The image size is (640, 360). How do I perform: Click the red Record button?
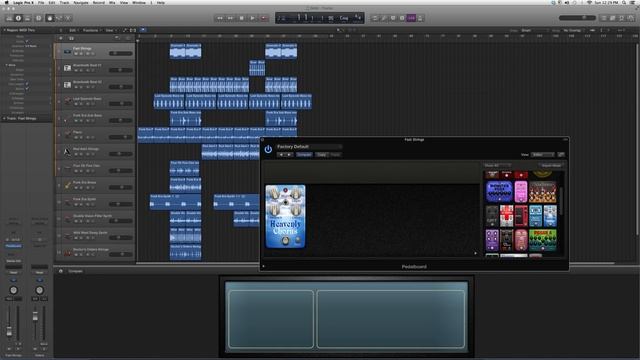pyautogui.click(x=264, y=18)
